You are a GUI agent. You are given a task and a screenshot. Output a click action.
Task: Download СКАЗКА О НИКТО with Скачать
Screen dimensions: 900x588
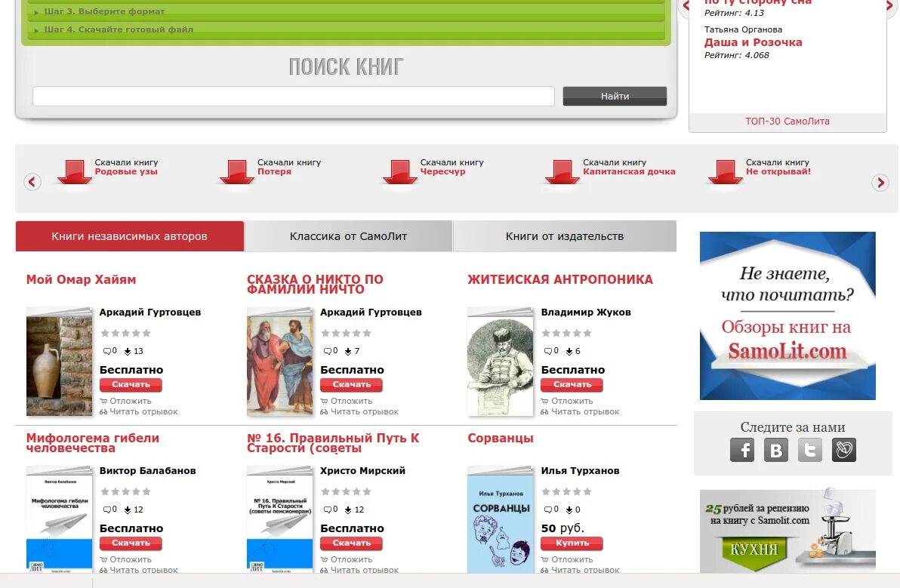351,384
